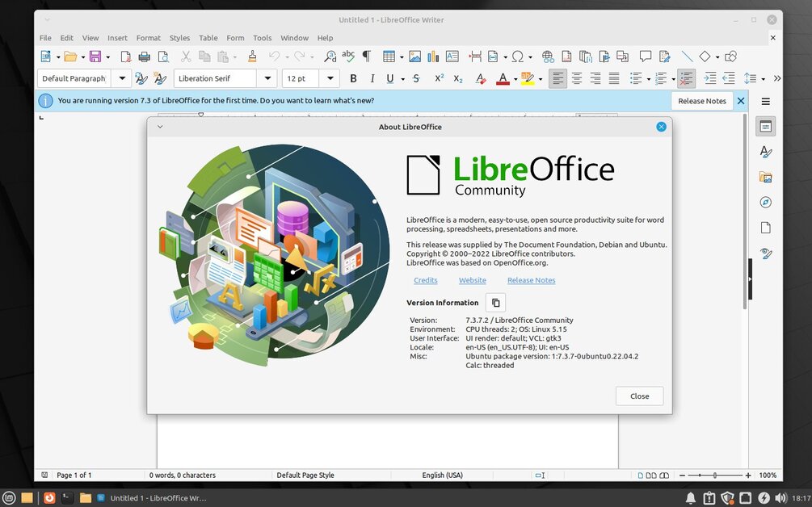Open sidebar Gallery panel icon
This screenshot has width=812, height=507.
[765, 177]
